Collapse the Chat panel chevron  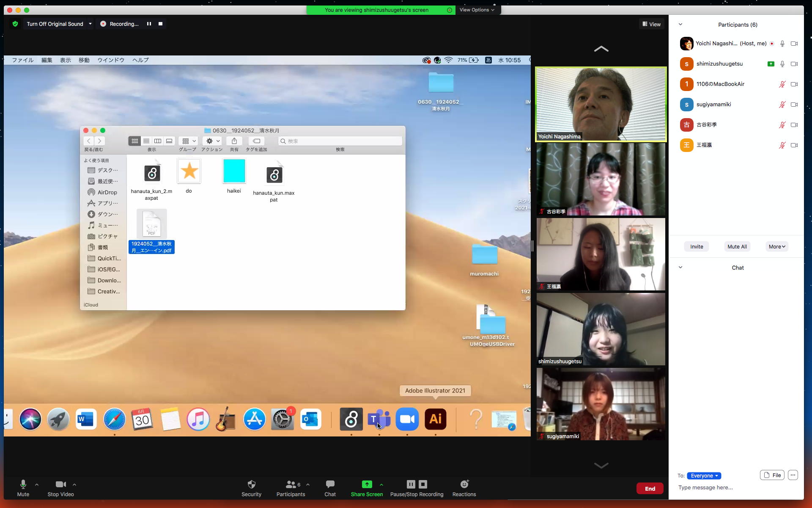[x=680, y=268]
